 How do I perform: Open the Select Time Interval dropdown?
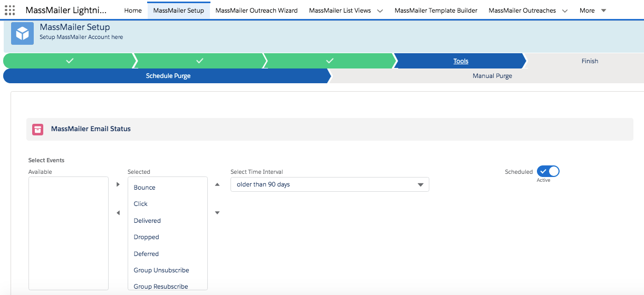330,184
